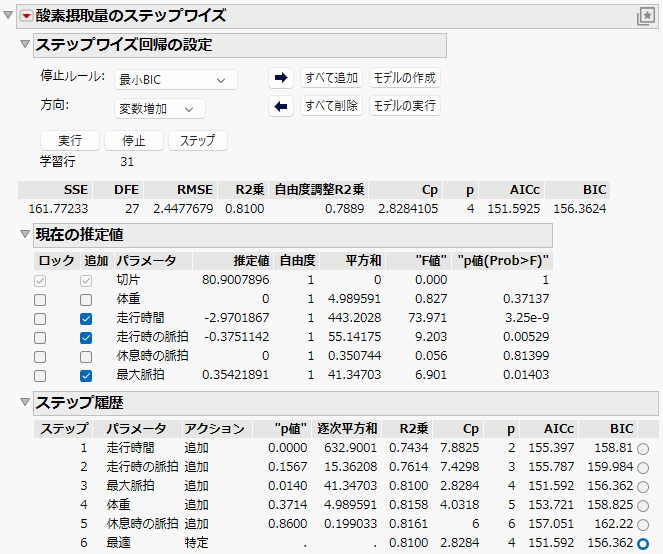Click the 逐次平方和 value 632.9001

pyautogui.click(x=351, y=447)
